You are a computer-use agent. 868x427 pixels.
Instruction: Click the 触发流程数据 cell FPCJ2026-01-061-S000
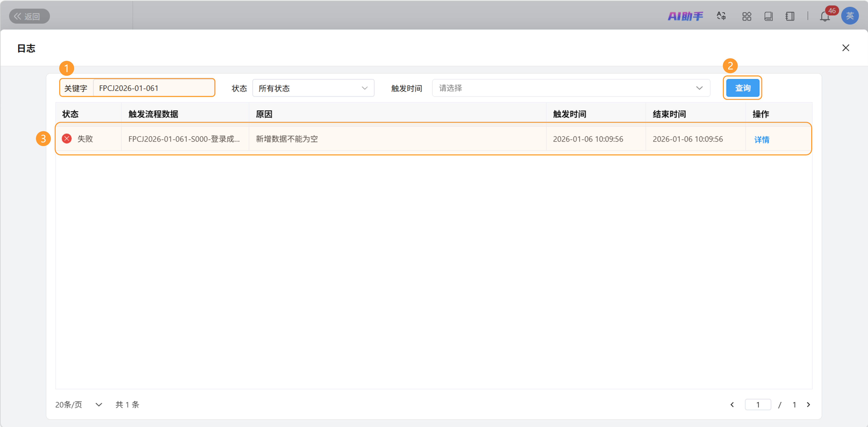[x=184, y=139]
